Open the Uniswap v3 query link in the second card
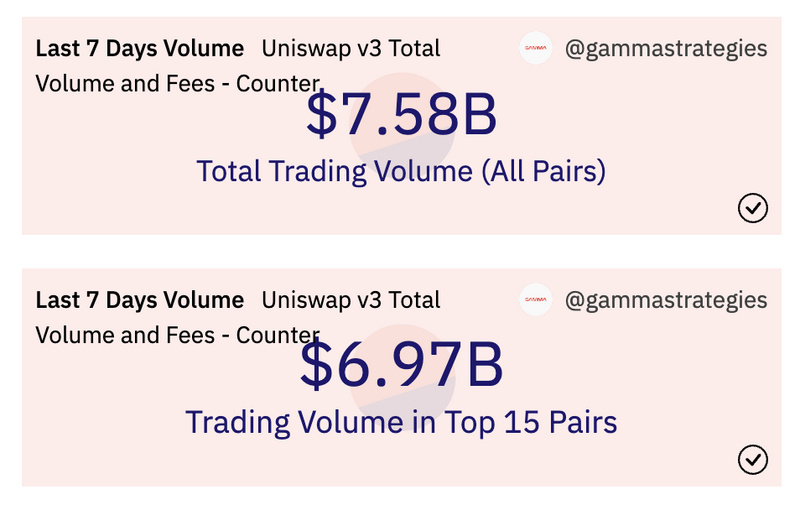Image resolution: width=800 pixels, height=505 pixels. [x=350, y=300]
